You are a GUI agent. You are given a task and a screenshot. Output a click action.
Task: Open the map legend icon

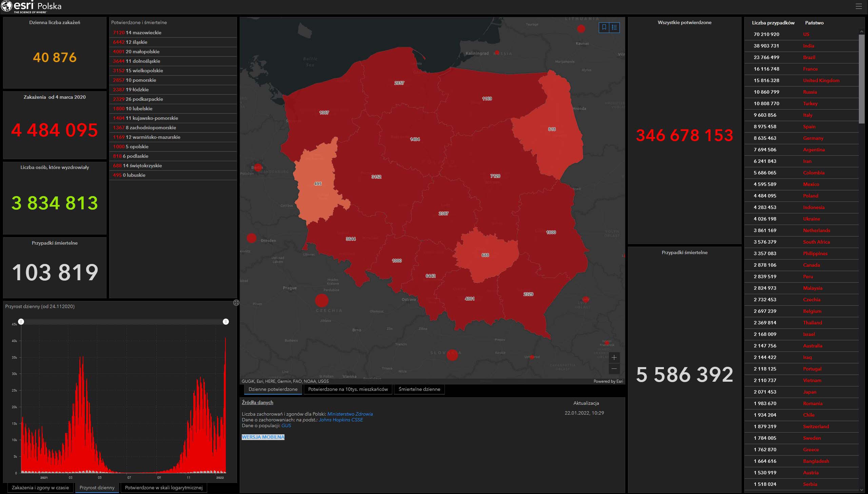614,27
